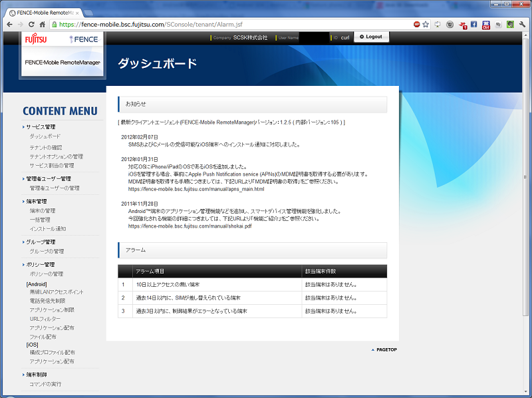Click the address bar URL field

[x=233, y=25]
